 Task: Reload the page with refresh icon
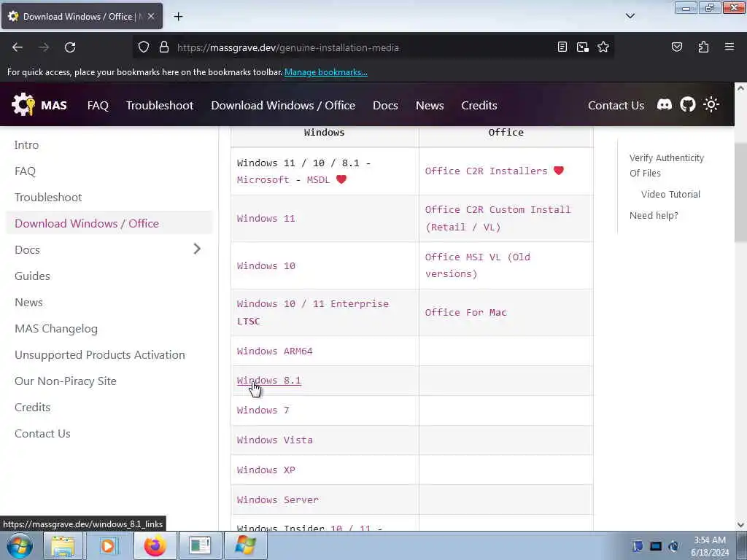(x=70, y=47)
